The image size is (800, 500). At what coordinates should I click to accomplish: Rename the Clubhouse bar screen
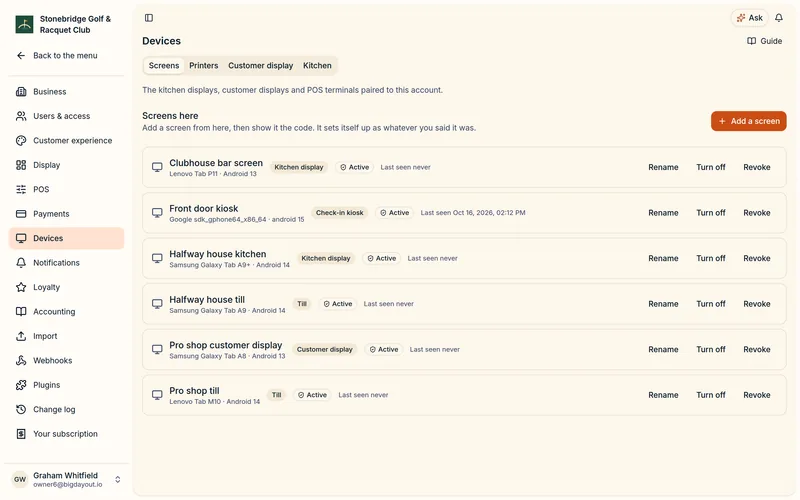click(663, 167)
